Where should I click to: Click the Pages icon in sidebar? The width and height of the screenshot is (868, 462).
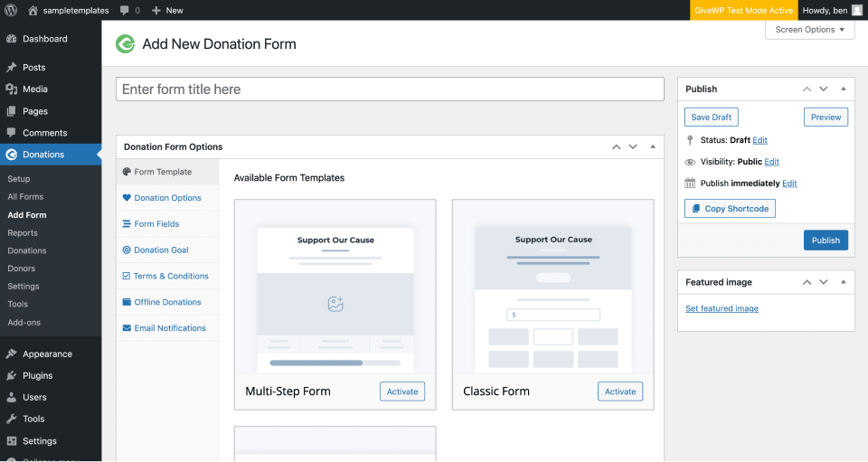tap(11, 111)
